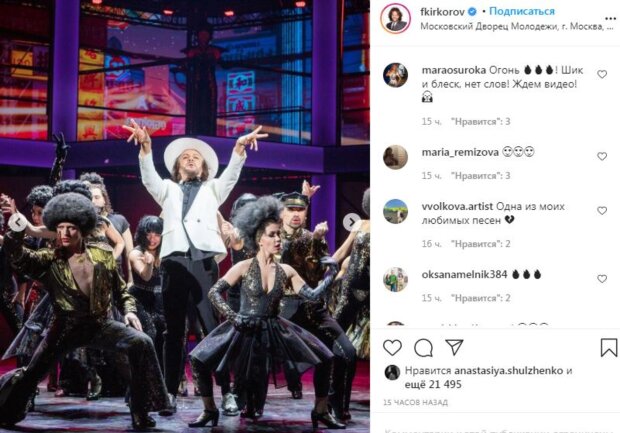Like vvolkova.artist's comment heart
Viewport: 620px width, 433px height.
click(602, 211)
